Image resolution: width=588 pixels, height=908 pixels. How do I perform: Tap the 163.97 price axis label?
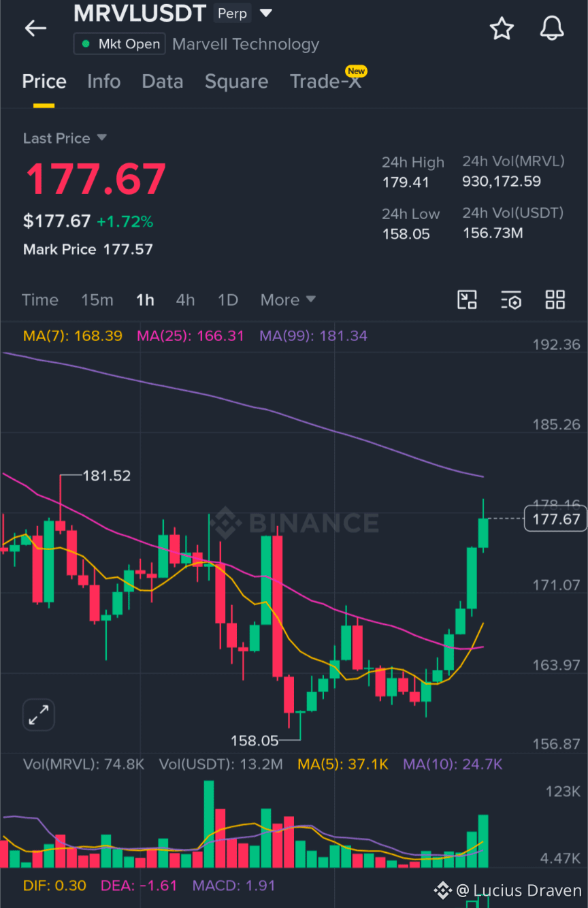(556, 665)
